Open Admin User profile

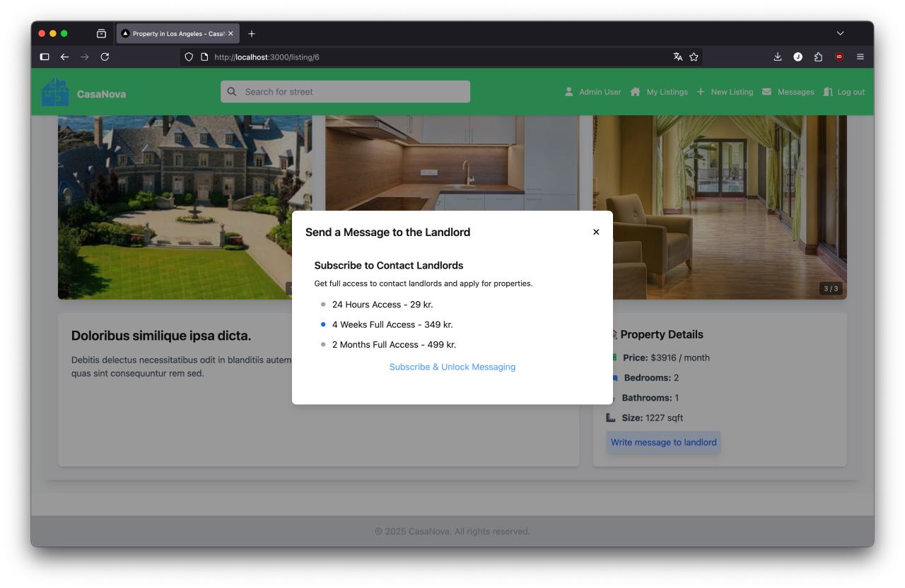point(592,92)
